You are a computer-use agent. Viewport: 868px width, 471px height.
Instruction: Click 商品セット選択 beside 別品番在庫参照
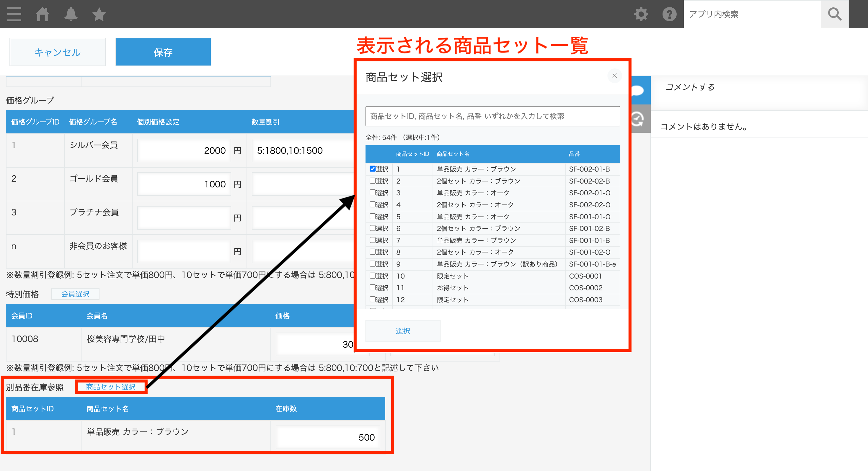[x=111, y=387]
